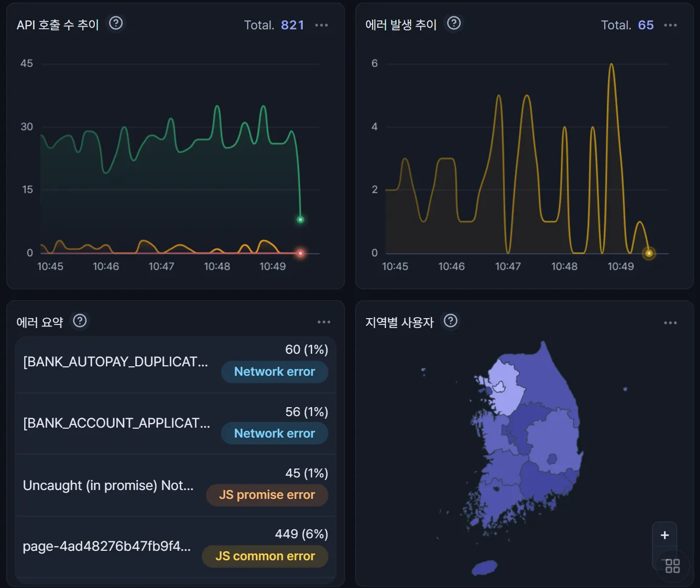Select the BANK_ACCOUNT_APPLICAT error row
Viewport: 700px width, 588px height.
click(176, 423)
